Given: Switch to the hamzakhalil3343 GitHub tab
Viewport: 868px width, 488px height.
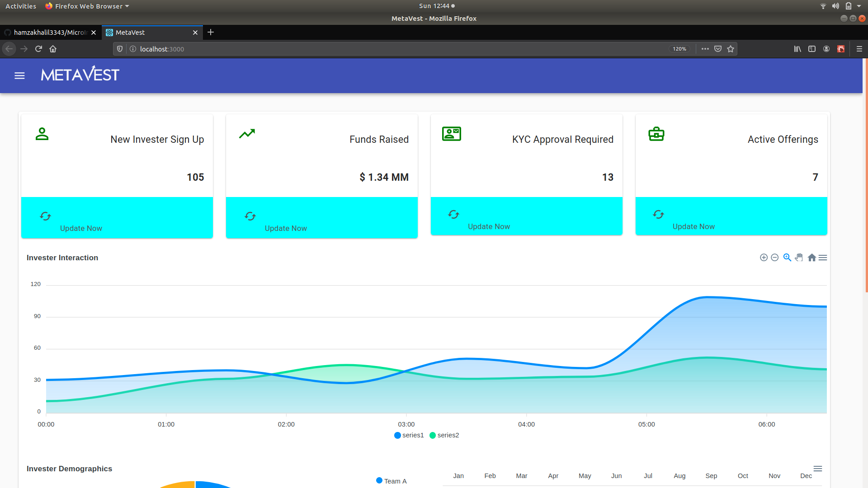Looking at the screenshot, I should click(50, 33).
